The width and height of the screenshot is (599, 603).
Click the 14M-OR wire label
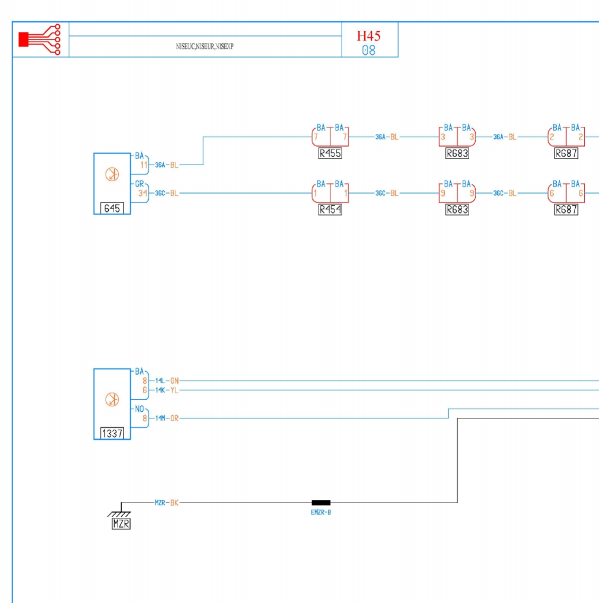(167, 418)
